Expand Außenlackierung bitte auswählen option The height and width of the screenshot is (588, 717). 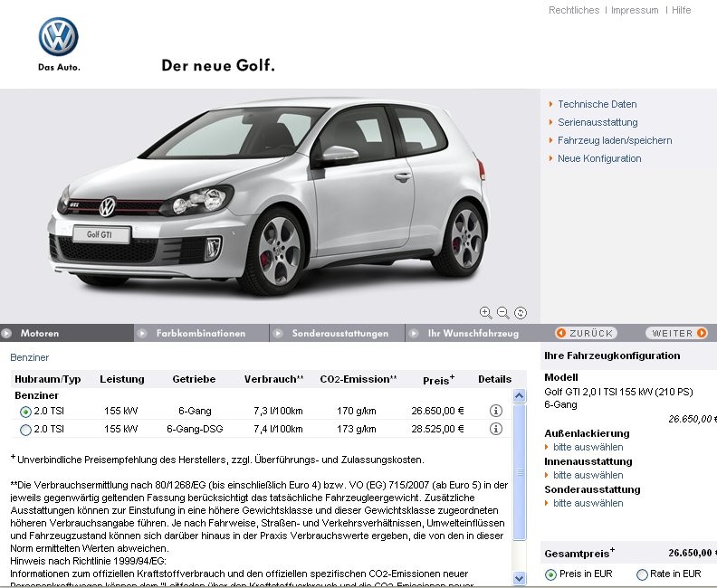[x=588, y=447]
